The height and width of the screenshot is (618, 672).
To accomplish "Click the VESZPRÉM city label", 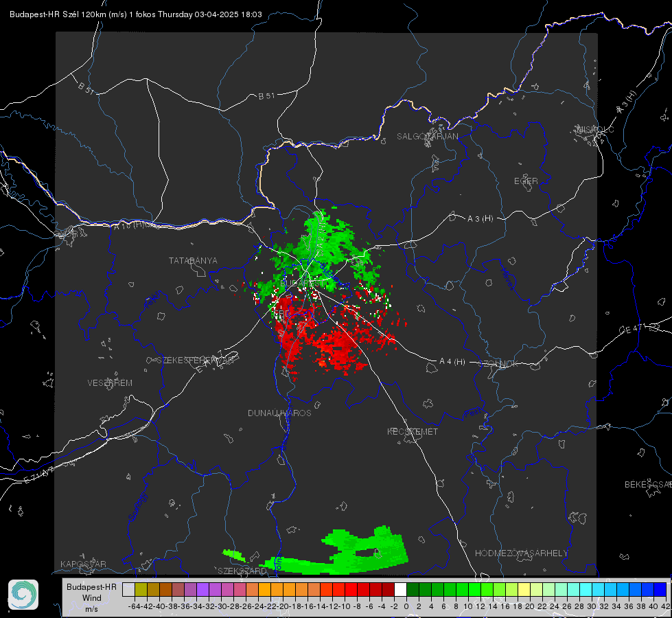I will pyautogui.click(x=110, y=383).
